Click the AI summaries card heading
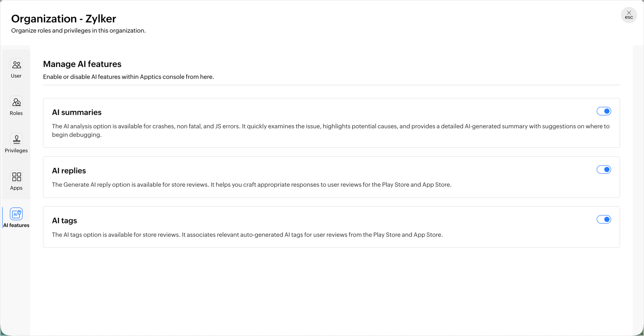This screenshot has height=336, width=644. point(77,113)
